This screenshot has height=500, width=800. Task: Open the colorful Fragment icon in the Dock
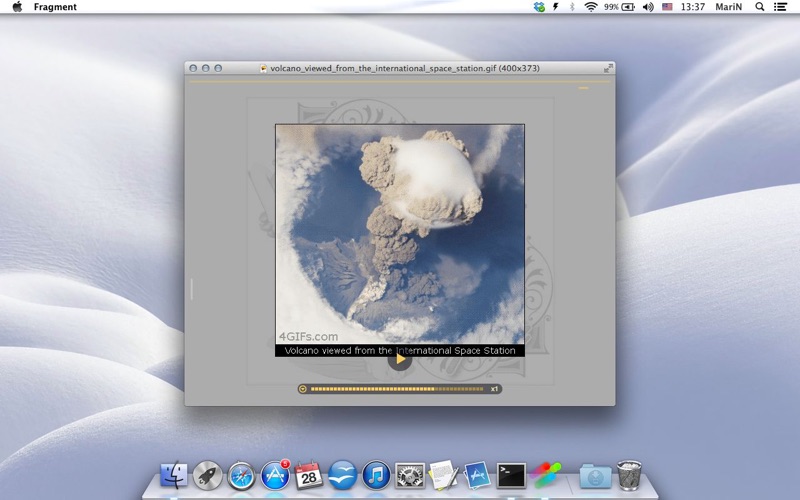pos(545,475)
